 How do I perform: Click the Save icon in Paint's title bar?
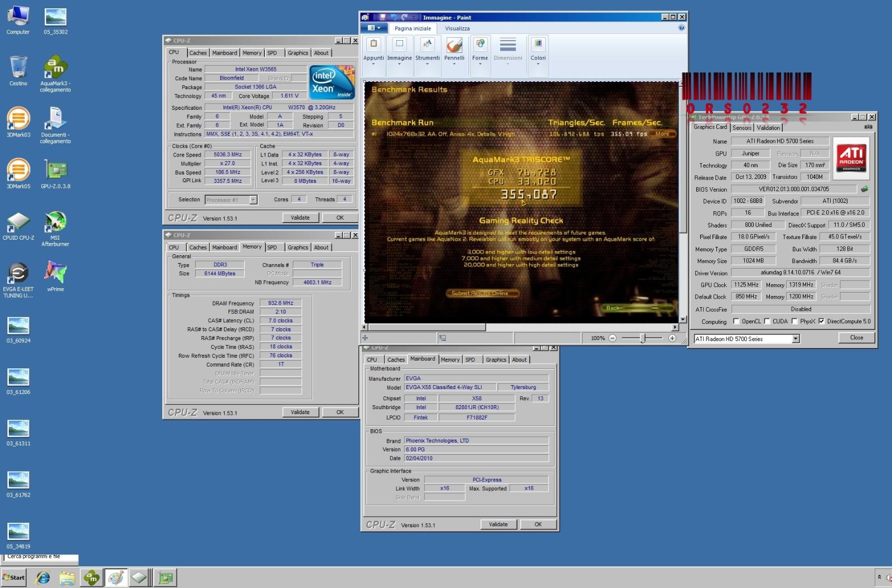(383, 17)
